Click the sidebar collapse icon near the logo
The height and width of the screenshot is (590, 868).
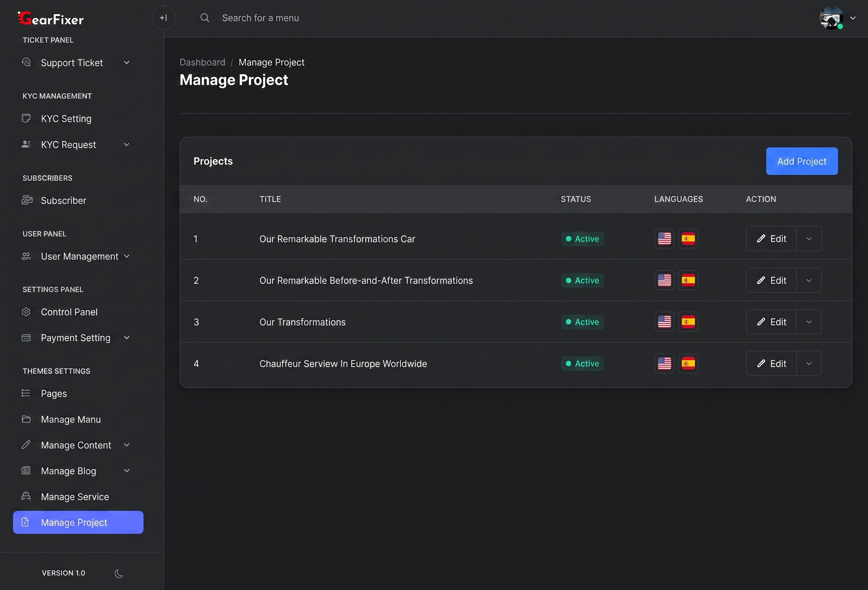163,17
